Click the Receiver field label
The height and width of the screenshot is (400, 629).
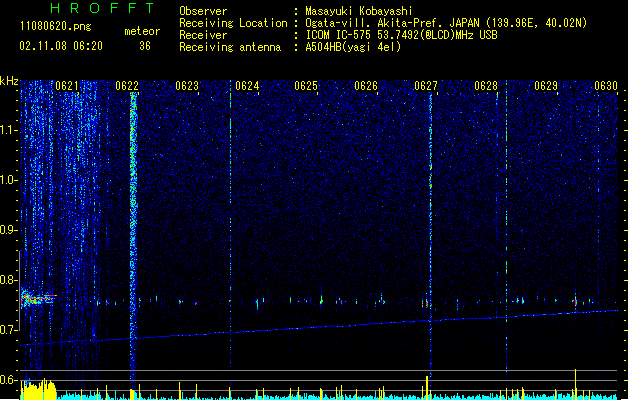point(203,35)
